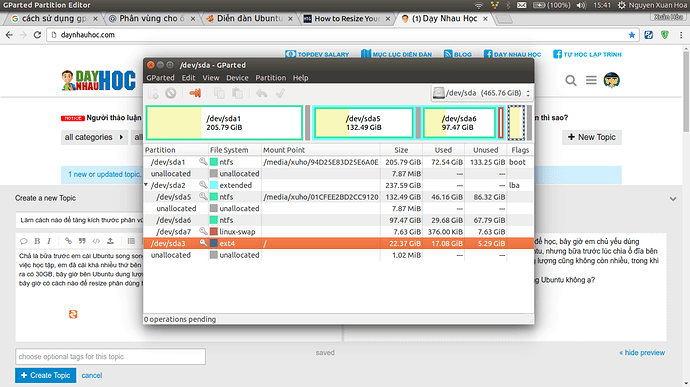Select the /dev/sda5 block in the disk map
Viewport: 690px width, 387px height.
363,123
